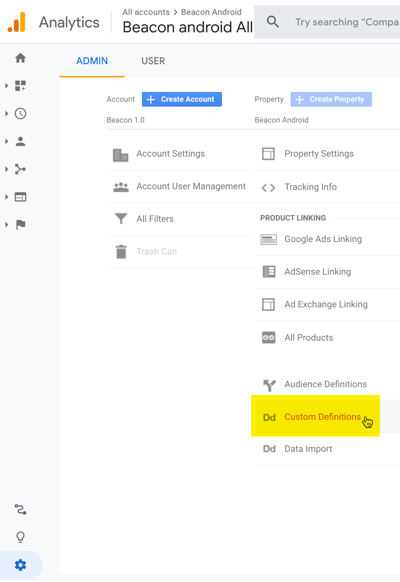
Task: Click the Property Settings layout icon
Action: click(269, 154)
